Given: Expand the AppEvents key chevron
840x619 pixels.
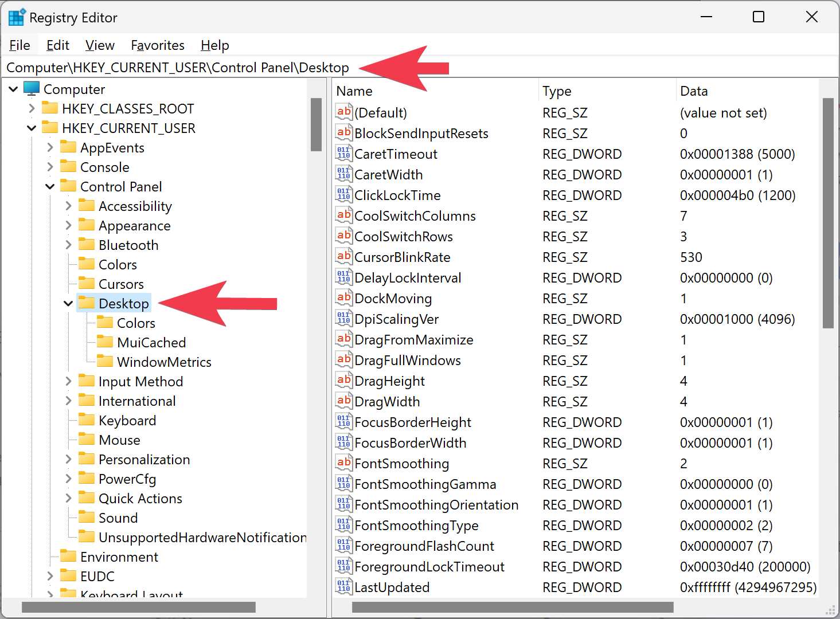Looking at the screenshot, I should click(x=50, y=147).
